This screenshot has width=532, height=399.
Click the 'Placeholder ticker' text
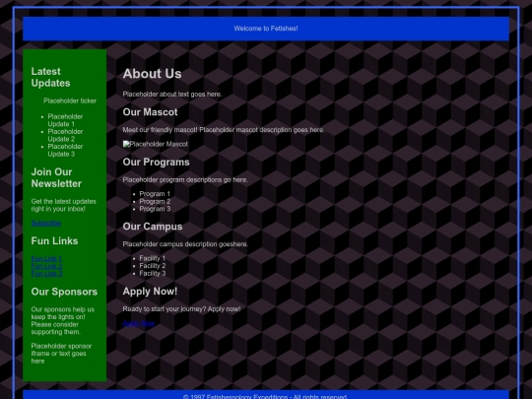pos(70,100)
